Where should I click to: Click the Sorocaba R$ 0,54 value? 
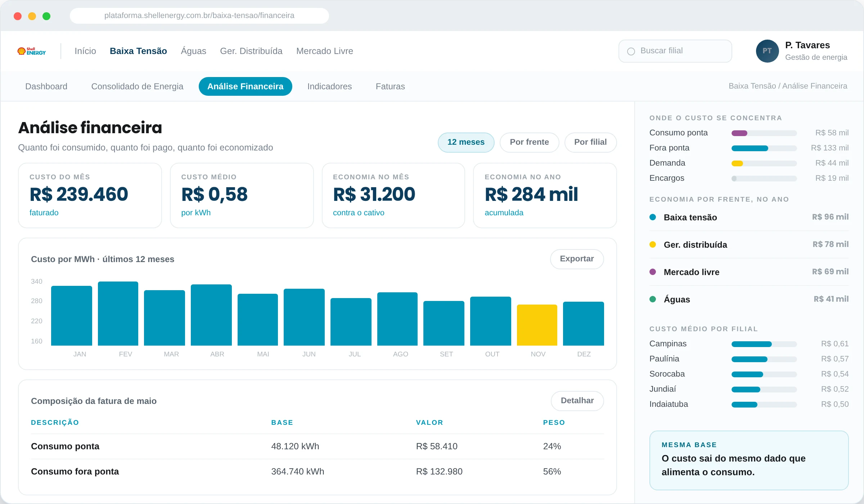tap(834, 374)
